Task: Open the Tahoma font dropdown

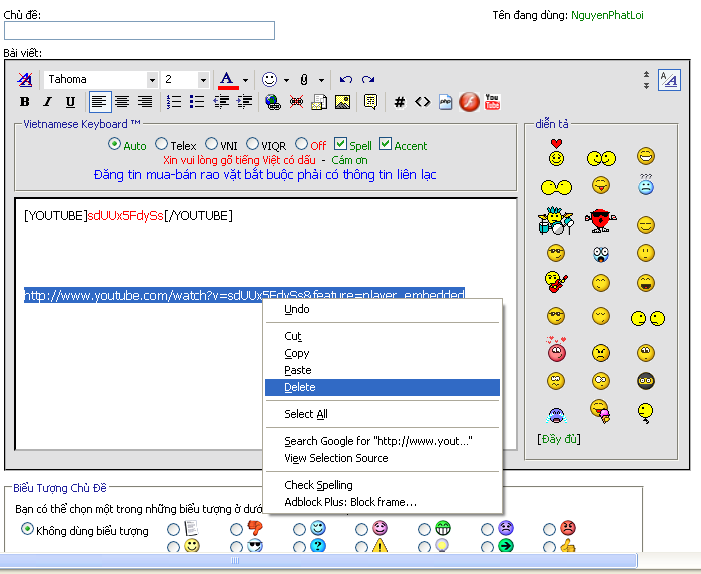Action: pyautogui.click(x=152, y=79)
